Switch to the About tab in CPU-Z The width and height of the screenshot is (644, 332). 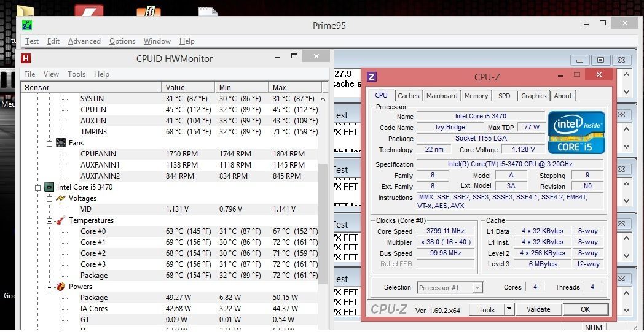[x=563, y=96]
